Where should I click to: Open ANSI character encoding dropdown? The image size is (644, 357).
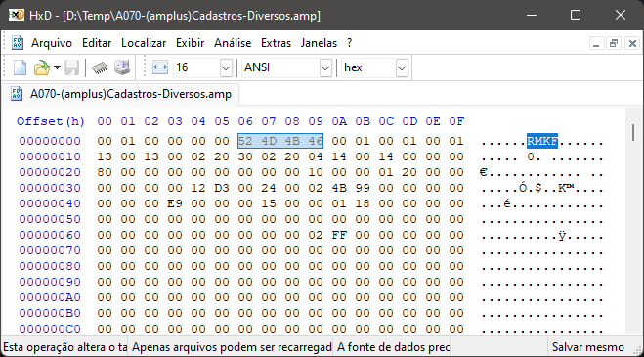click(325, 67)
